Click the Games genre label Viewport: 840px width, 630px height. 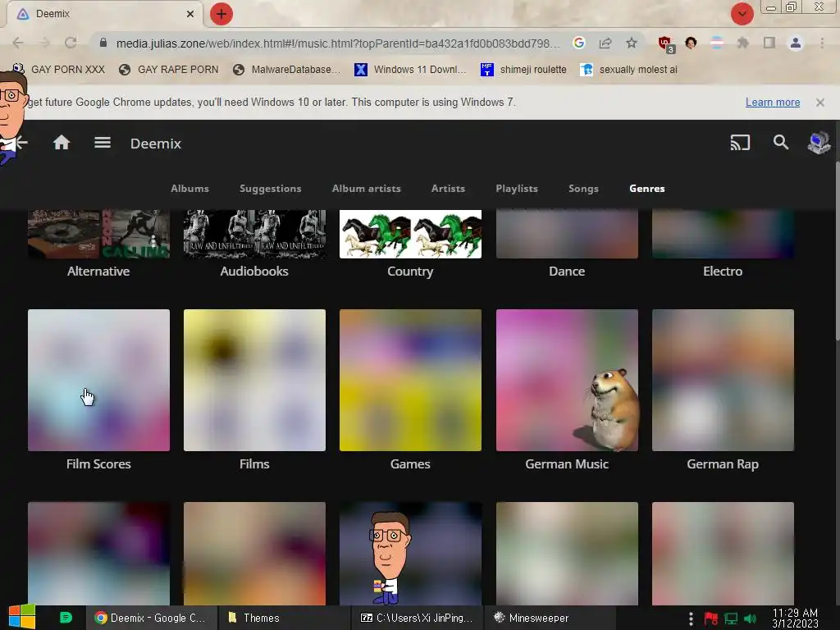pos(410,464)
